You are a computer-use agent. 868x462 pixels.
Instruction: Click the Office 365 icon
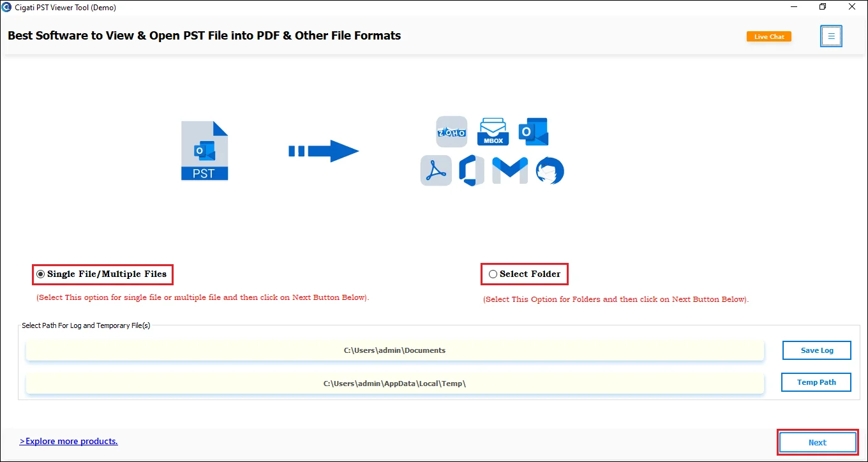pyautogui.click(x=472, y=170)
